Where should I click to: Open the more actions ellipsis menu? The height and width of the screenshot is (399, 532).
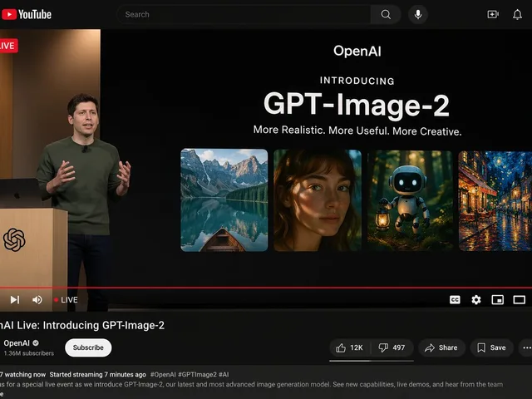pyautogui.click(x=526, y=347)
